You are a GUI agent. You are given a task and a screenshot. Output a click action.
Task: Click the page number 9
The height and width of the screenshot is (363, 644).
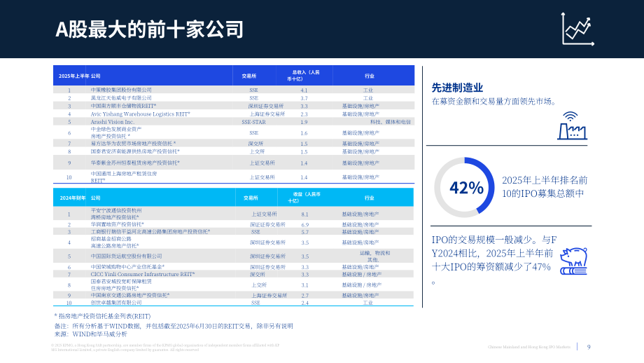click(x=589, y=347)
